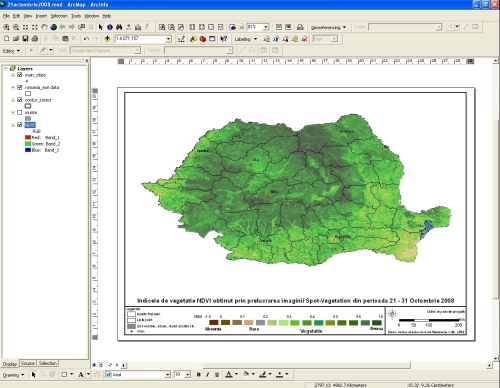This screenshot has width=500, height=388.
Task: Click the map title text element
Action: tap(295, 301)
